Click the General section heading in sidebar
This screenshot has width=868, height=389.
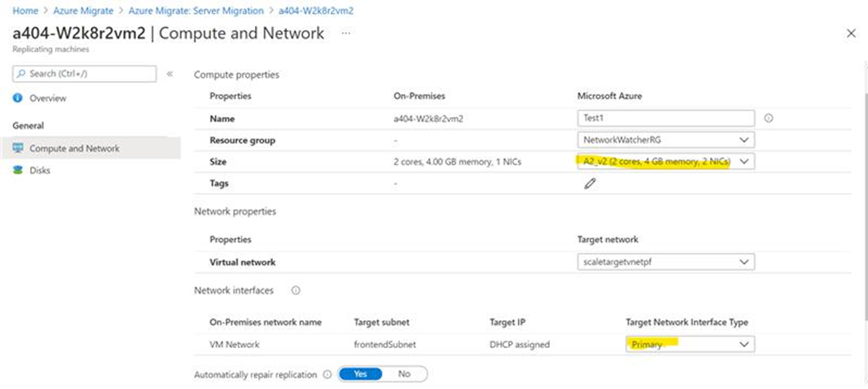[28, 125]
